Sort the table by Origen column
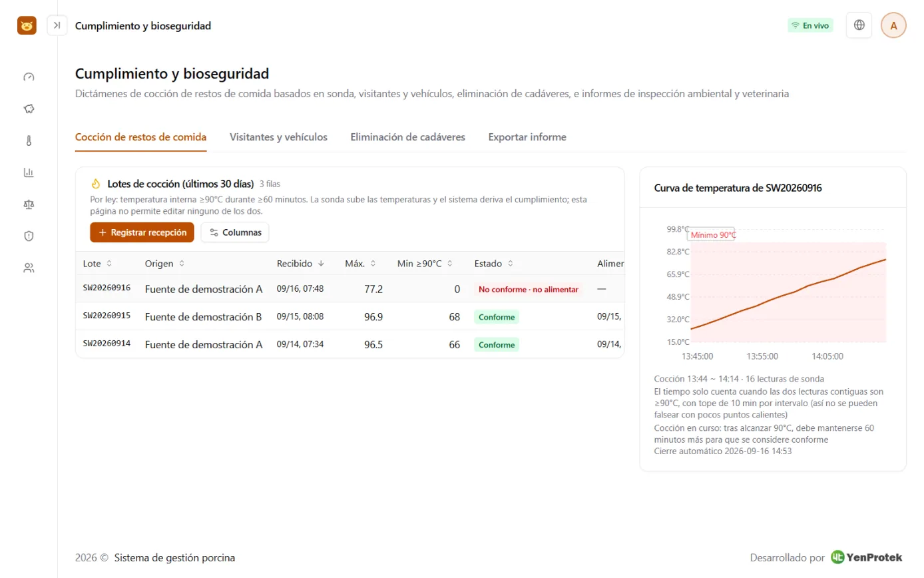The image size is (924, 578). [164, 264]
